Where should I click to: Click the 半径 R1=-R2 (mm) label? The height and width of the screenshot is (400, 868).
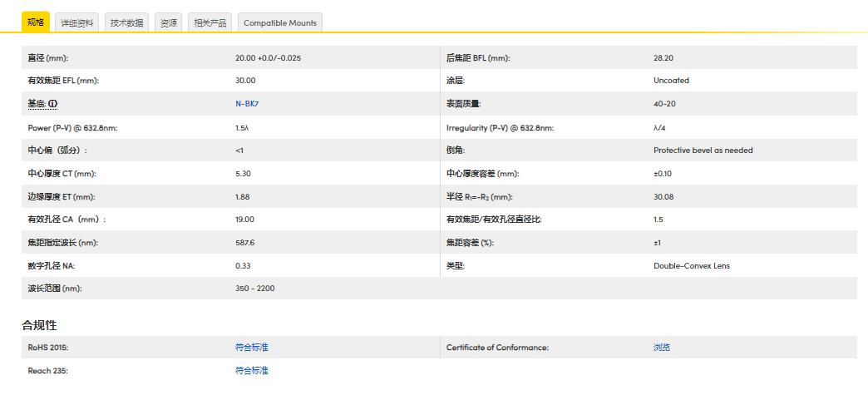[478, 197]
